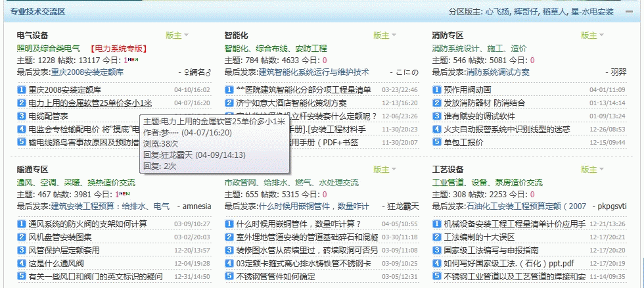Click number 1 icon beside 什么时候用嵌铜管件 thread row
The image size is (644, 288).
[x=229, y=224]
